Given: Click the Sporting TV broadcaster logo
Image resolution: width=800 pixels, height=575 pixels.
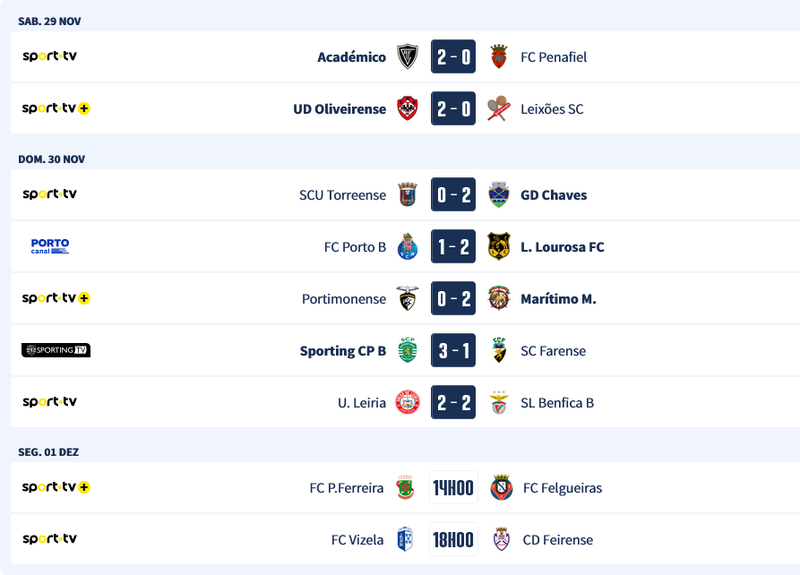Looking at the screenshot, I should pos(56,350).
